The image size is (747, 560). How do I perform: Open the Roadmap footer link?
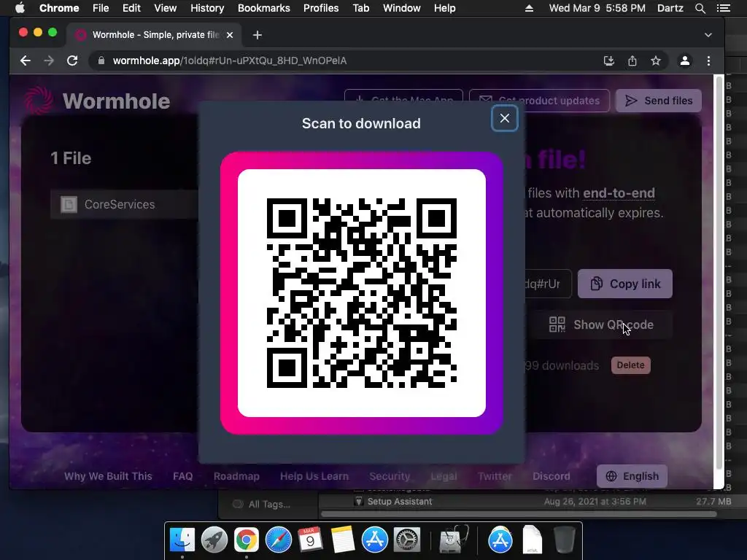point(236,476)
